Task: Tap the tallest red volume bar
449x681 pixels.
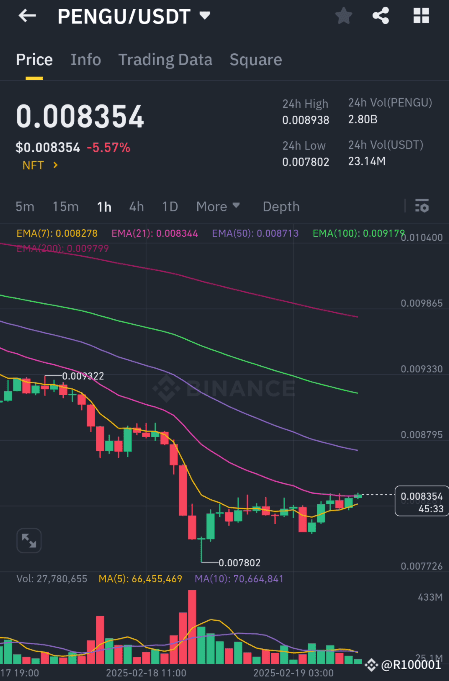Action: pyautogui.click(x=191, y=626)
